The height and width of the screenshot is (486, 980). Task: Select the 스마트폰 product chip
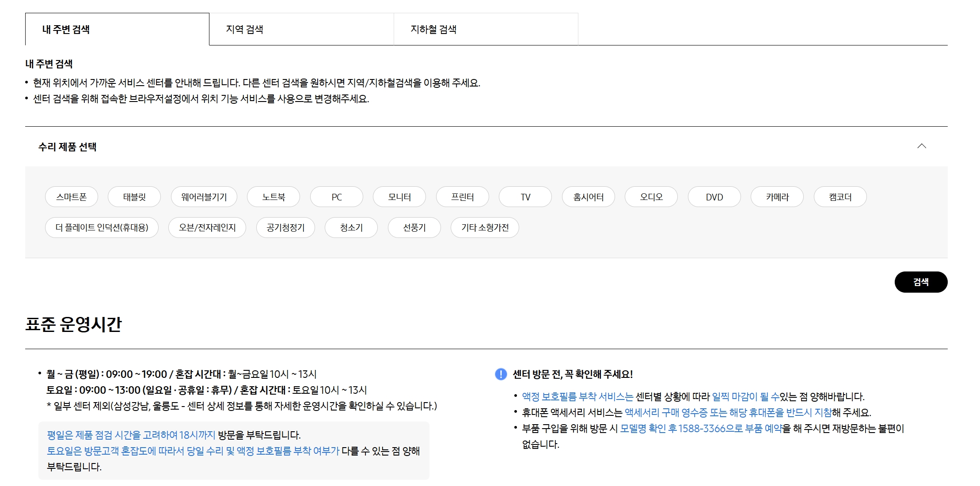(72, 197)
